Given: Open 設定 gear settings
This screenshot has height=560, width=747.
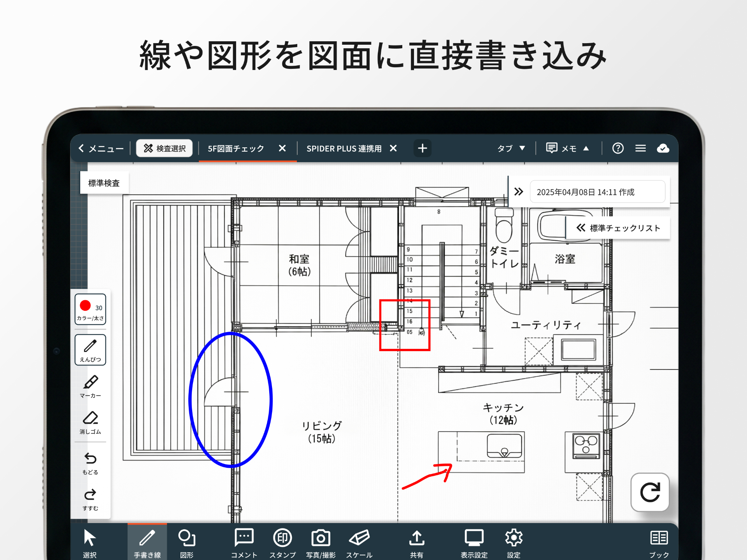Looking at the screenshot, I should coord(514,543).
